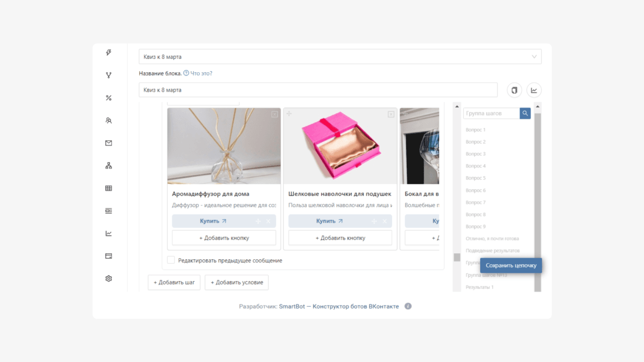This screenshot has width=644, height=362.
Task: Open block statistics chart button
Action: [x=534, y=90]
